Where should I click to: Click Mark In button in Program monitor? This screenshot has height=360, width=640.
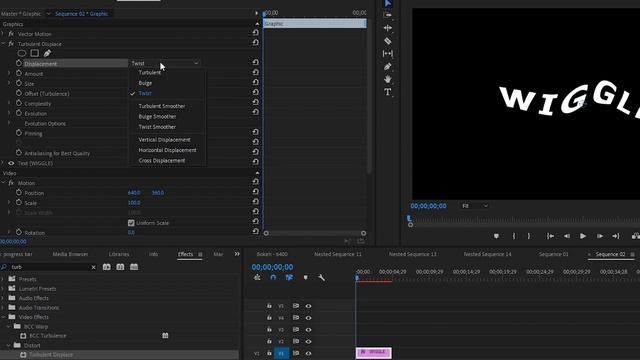coord(513,236)
